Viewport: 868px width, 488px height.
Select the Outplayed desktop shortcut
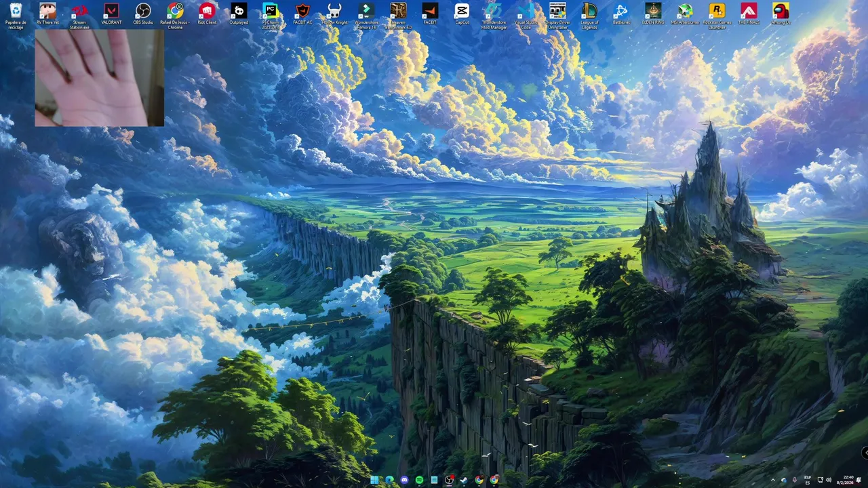point(239,13)
